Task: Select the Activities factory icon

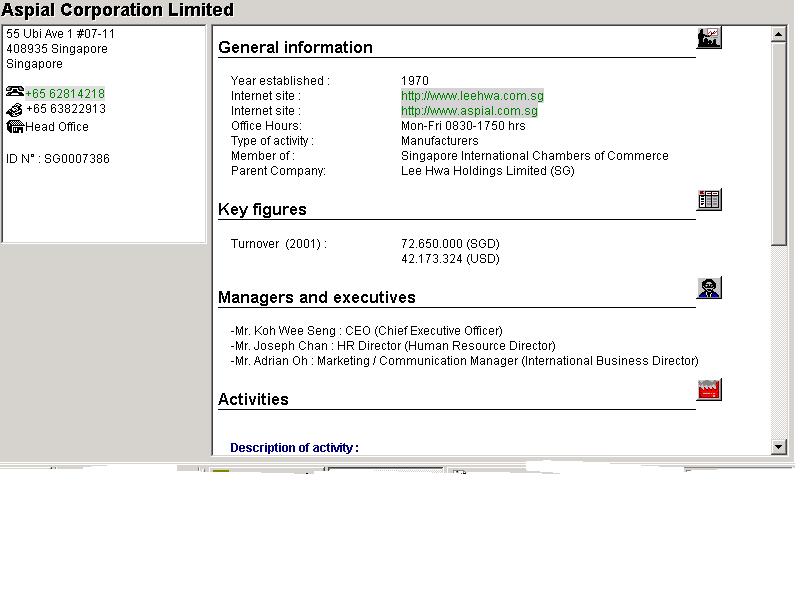Action: click(x=708, y=390)
